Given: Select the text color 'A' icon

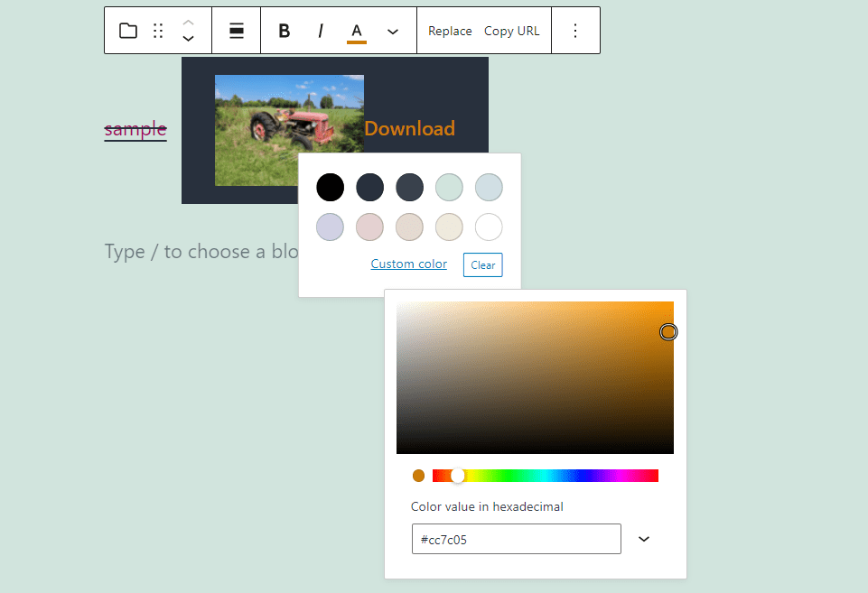Looking at the screenshot, I should click(x=356, y=30).
